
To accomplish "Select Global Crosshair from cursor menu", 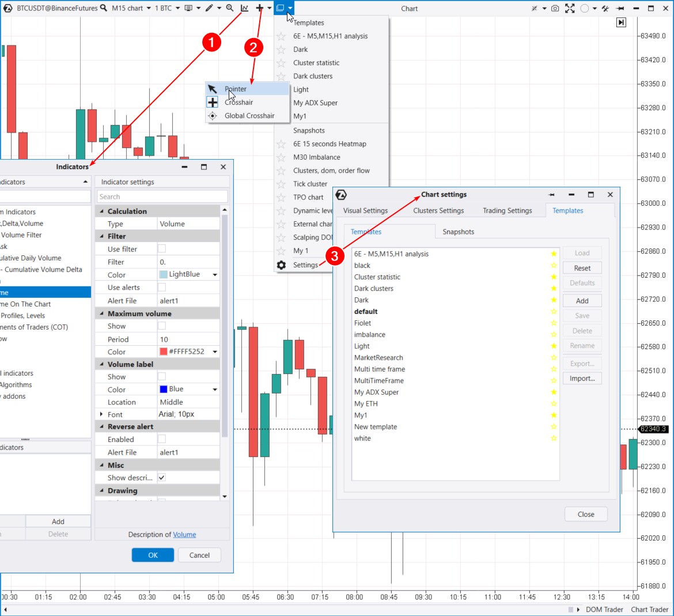I will click(x=249, y=116).
